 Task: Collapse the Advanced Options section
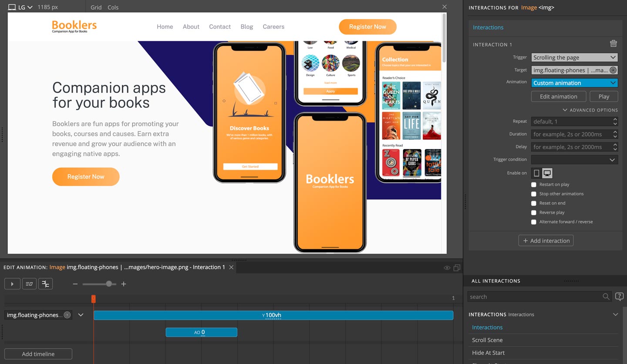pos(590,110)
